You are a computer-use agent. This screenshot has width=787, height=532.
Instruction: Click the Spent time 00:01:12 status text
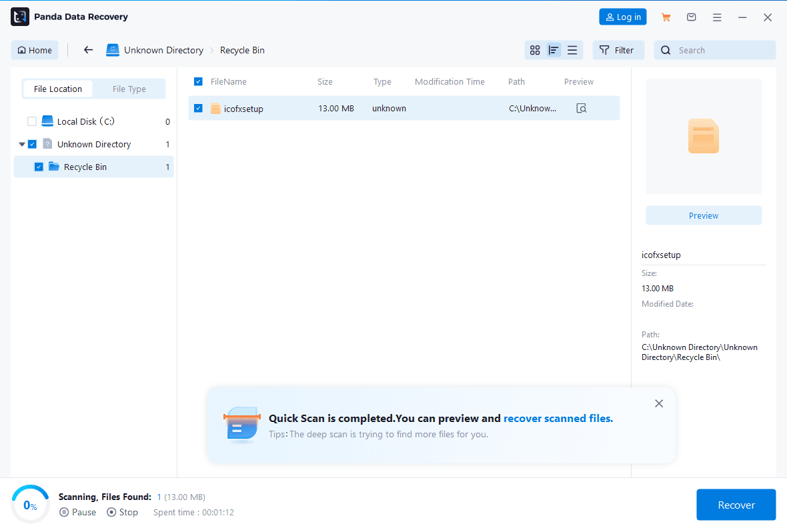(x=193, y=512)
